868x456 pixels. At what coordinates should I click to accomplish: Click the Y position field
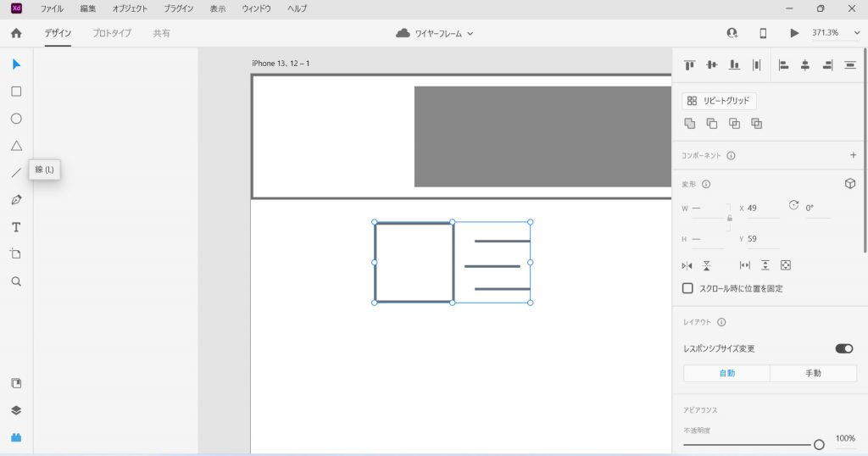(764, 238)
